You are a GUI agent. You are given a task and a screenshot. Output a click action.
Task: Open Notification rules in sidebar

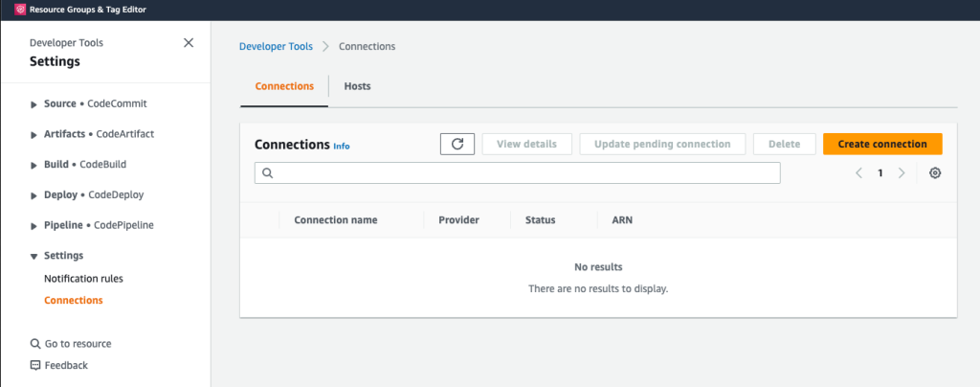(x=84, y=279)
